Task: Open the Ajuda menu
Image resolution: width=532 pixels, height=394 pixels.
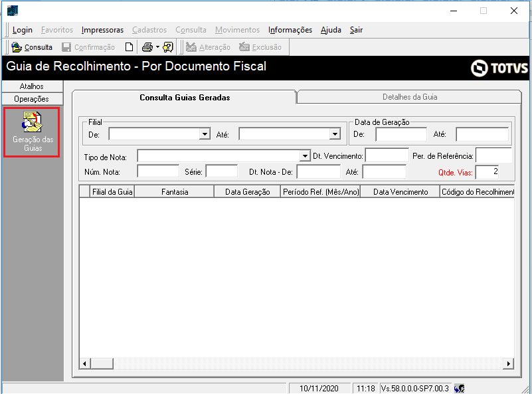Action: pos(331,30)
